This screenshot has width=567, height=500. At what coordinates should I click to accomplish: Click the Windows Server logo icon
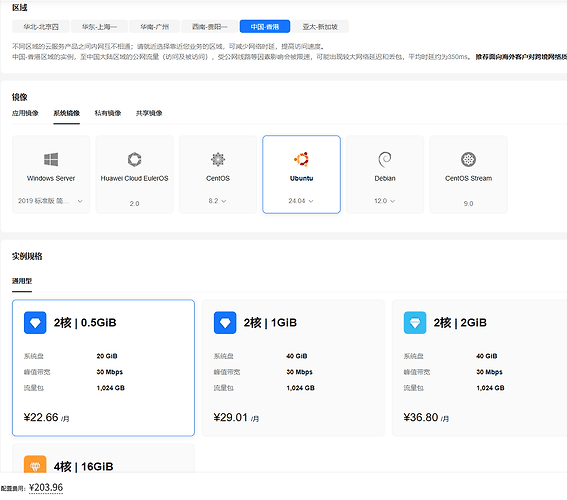[x=51, y=159]
